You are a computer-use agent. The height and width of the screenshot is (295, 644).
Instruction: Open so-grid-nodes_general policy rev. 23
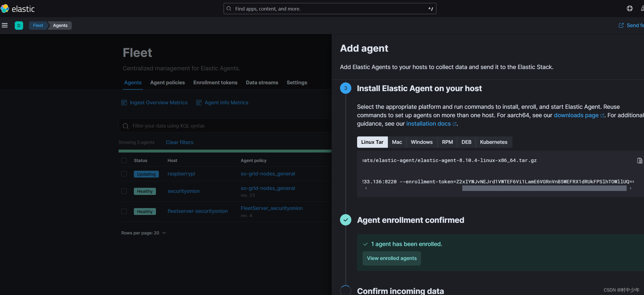[268, 188]
